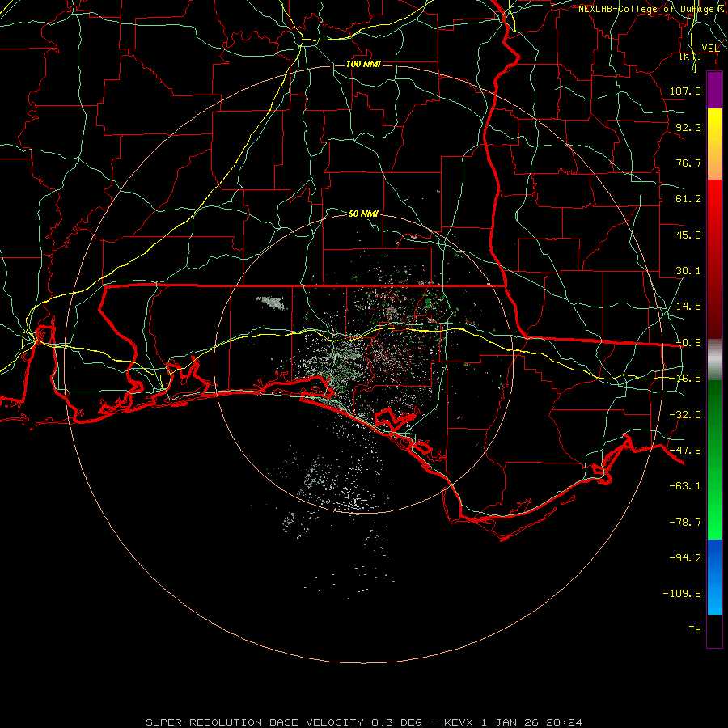Click the 'NEXLAB-College of DuPage' credit text
The height and width of the screenshot is (728, 728).
click(645, 9)
